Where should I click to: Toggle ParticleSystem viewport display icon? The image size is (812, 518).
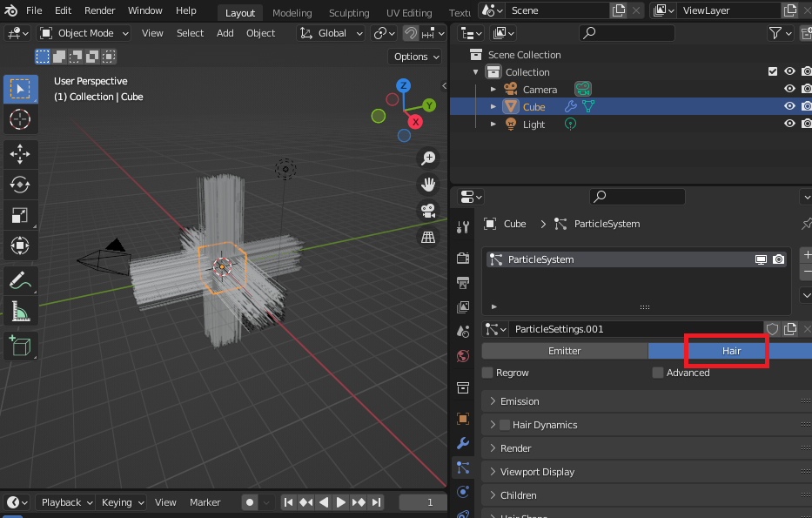[x=761, y=259]
